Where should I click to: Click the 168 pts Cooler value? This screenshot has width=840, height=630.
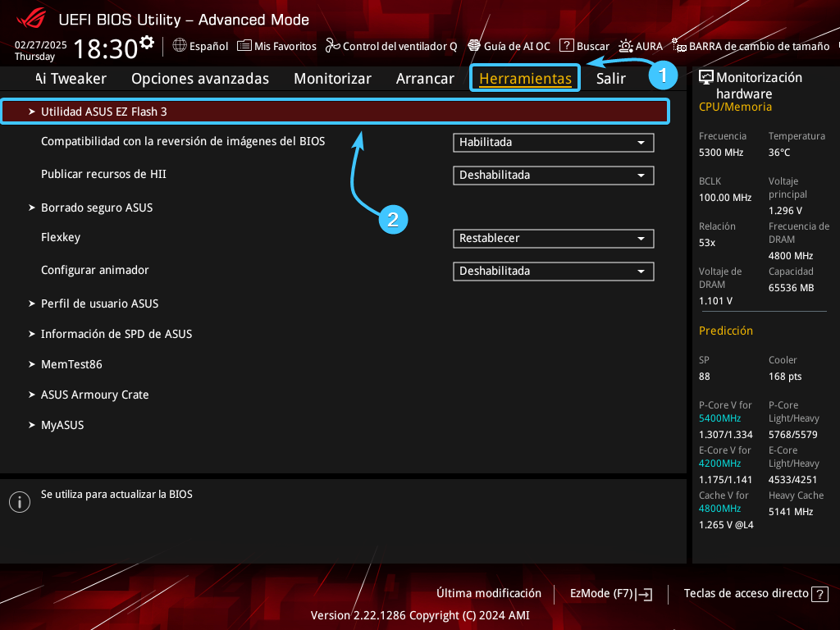click(785, 377)
